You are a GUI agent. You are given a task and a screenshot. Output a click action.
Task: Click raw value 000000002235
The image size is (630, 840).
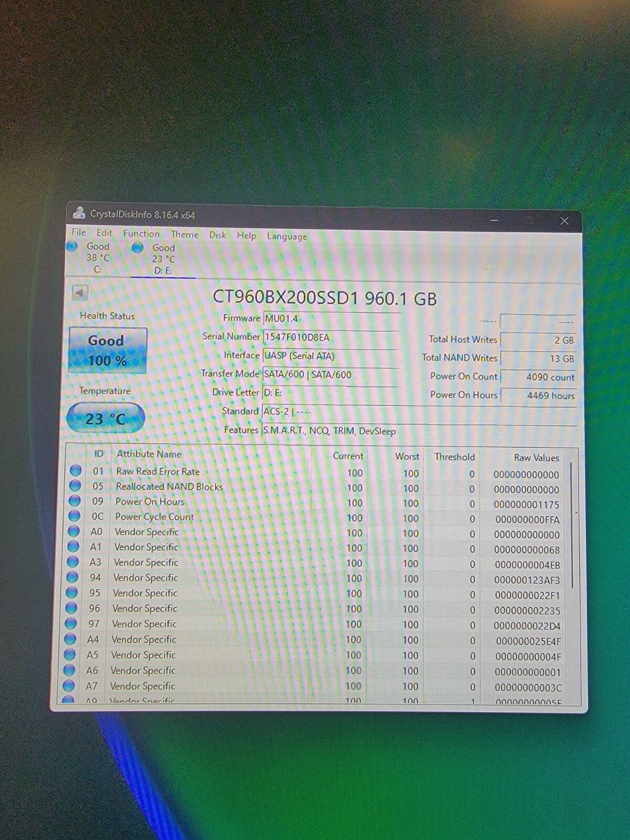click(528, 611)
